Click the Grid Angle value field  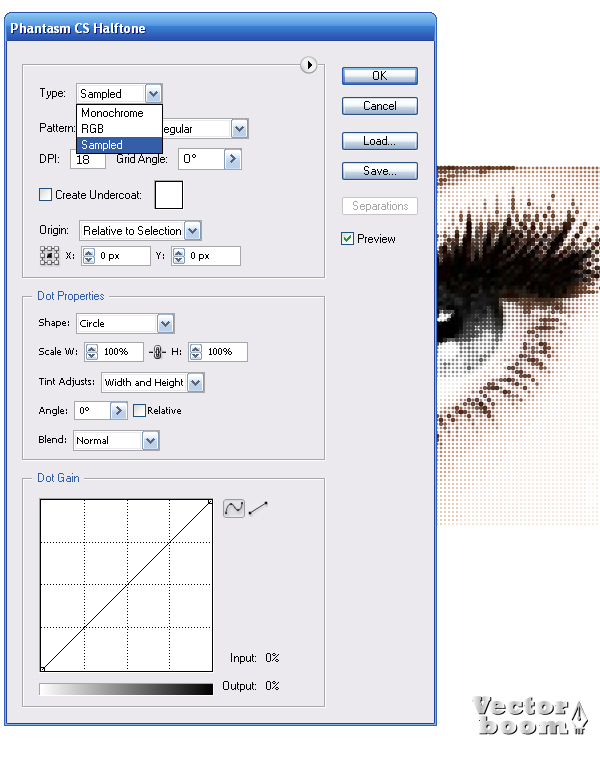[201, 159]
